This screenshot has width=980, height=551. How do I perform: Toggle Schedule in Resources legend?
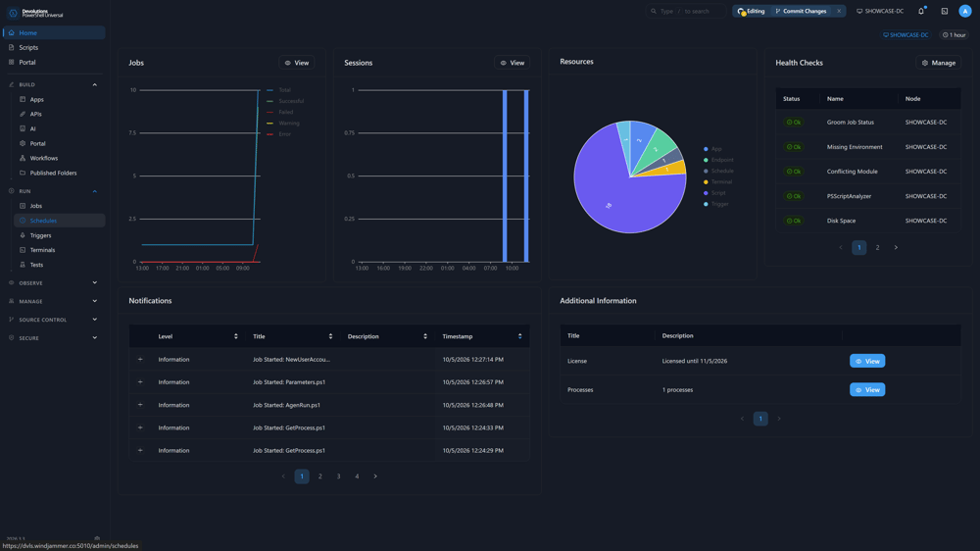tap(718, 171)
